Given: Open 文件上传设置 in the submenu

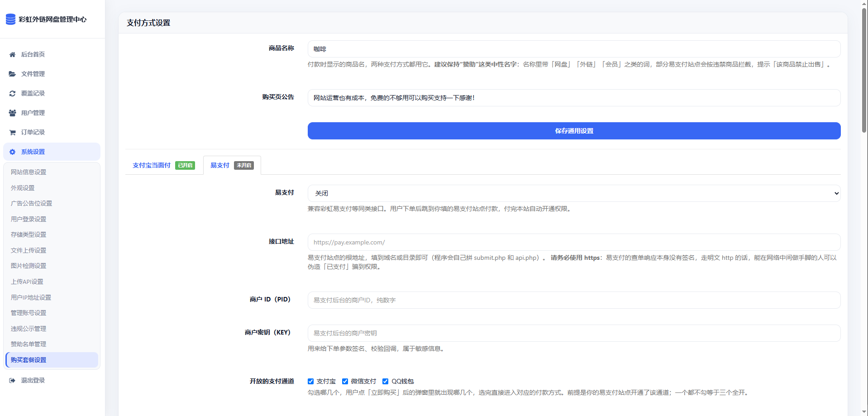Looking at the screenshot, I should click(x=29, y=250).
